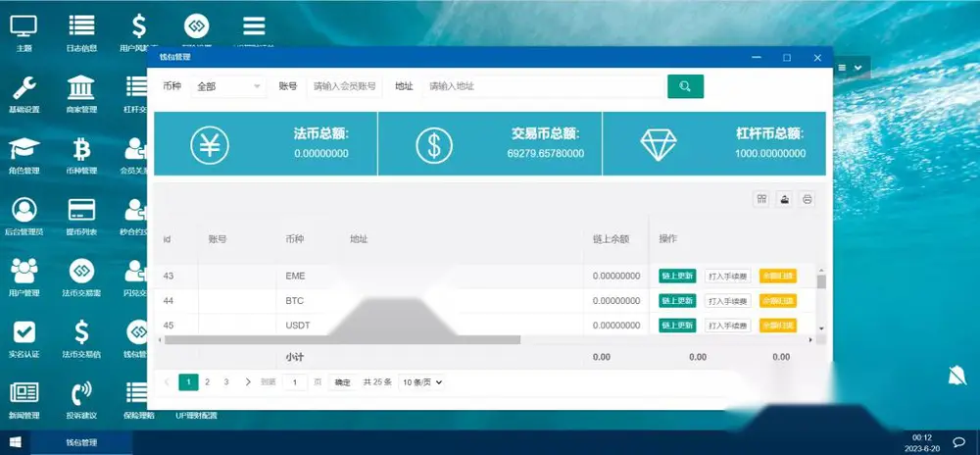Screen dimensions: 980x455
Task: Open the 法币交易信 dollar icon
Action: click(x=82, y=331)
